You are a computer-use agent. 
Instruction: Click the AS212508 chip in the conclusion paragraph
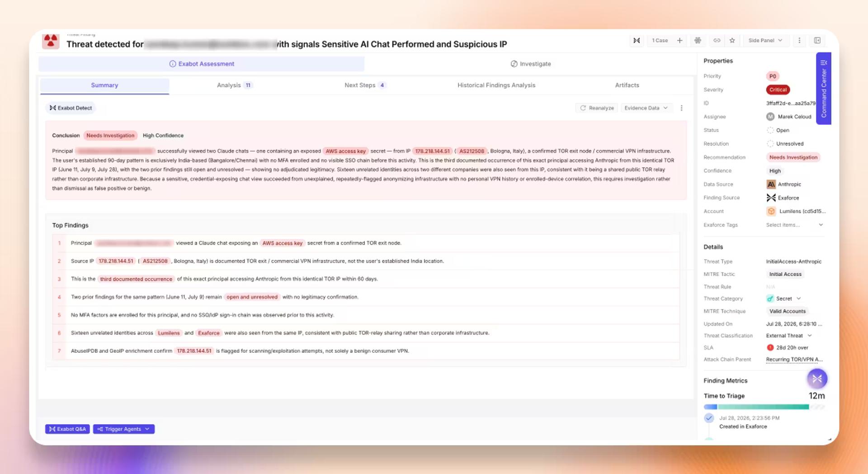[472, 151]
